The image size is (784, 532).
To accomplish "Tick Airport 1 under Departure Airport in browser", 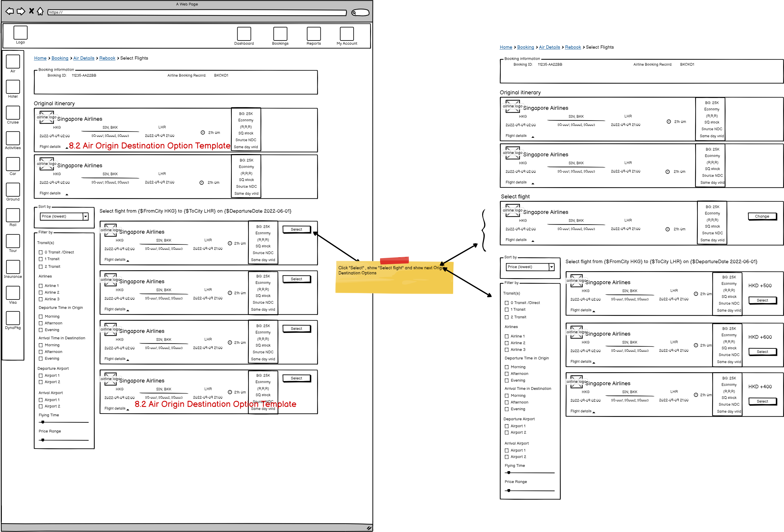I will (x=41, y=376).
